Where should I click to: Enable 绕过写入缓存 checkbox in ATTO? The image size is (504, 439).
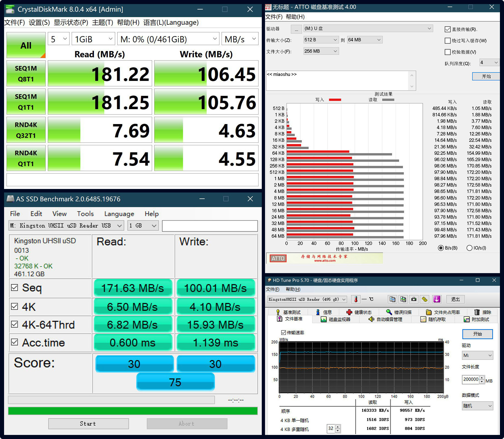448,41
